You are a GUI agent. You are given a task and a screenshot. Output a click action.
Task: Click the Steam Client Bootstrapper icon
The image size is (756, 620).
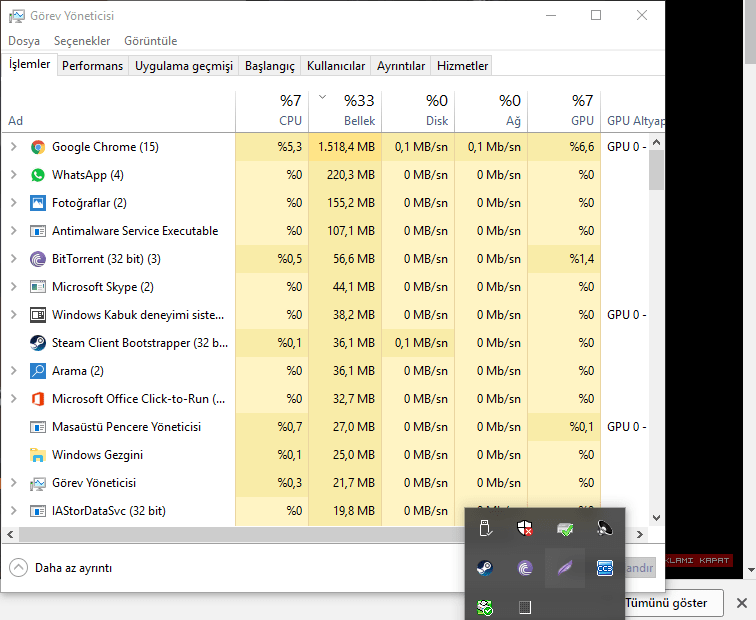38,343
